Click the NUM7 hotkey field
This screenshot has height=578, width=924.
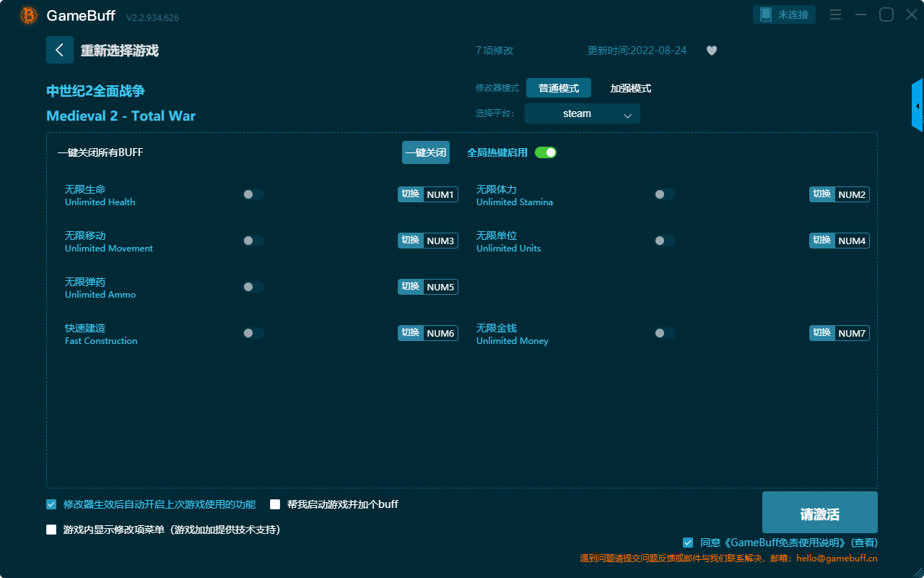pos(852,333)
